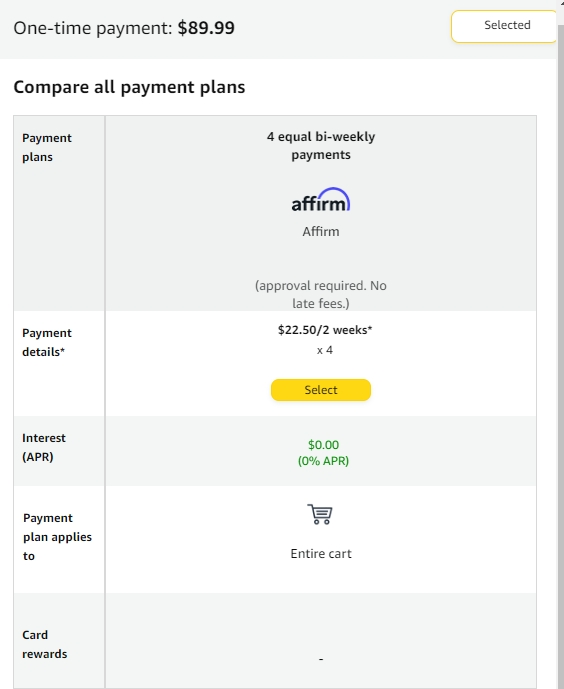Click the 'Entire cart' label

point(321,554)
